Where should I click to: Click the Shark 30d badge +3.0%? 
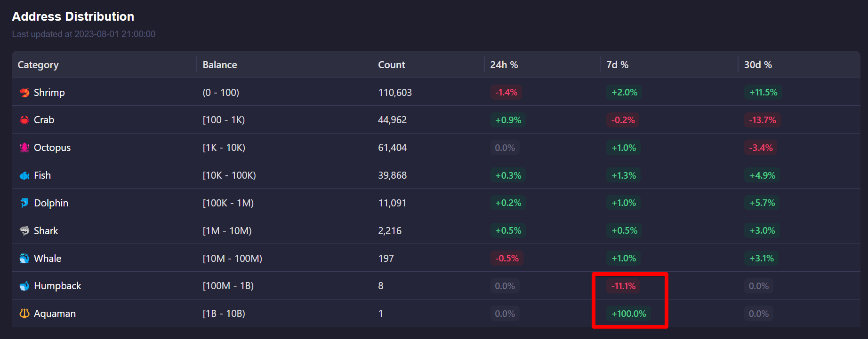point(762,231)
